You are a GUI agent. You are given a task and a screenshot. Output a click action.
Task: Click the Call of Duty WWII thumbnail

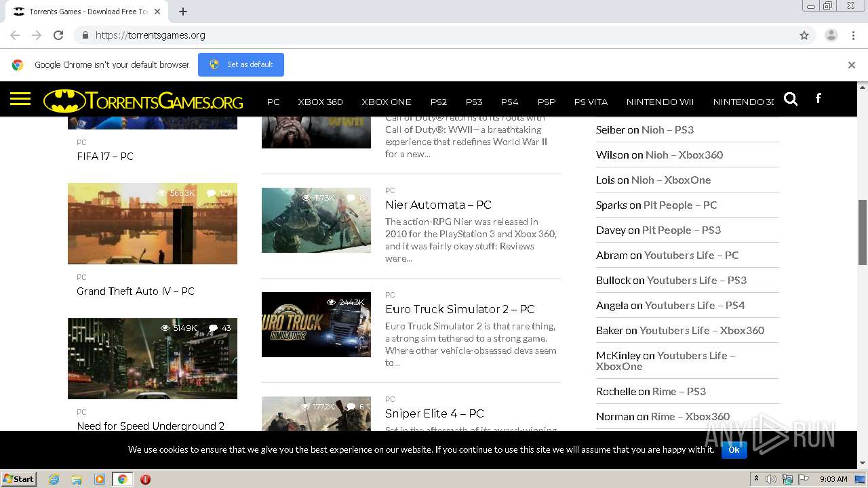click(316, 132)
